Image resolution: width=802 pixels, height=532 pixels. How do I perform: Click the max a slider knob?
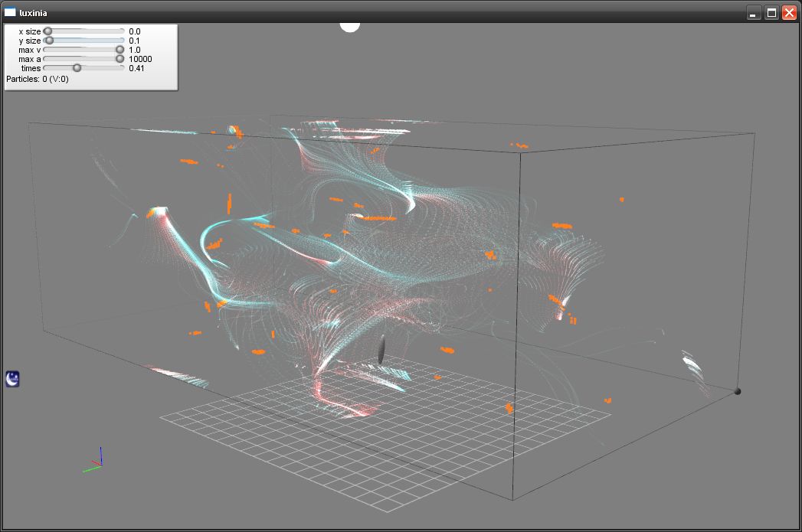click(x=119, y=59)
